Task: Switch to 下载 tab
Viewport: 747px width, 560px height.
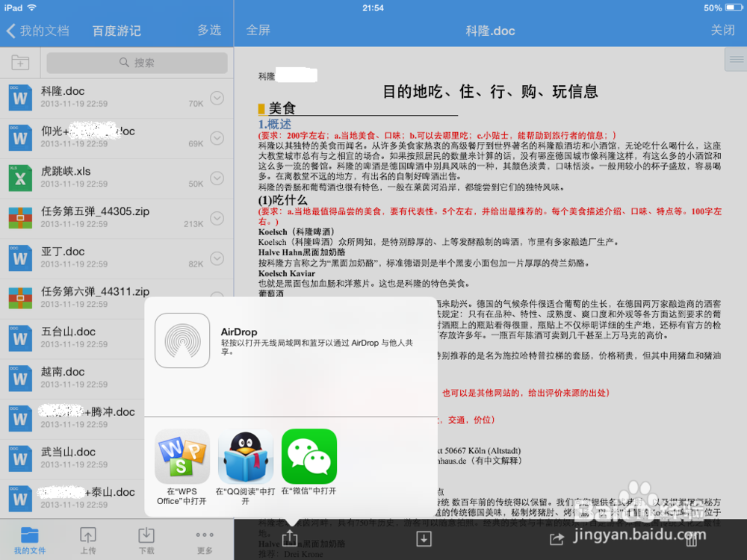Action: point(146,541)
